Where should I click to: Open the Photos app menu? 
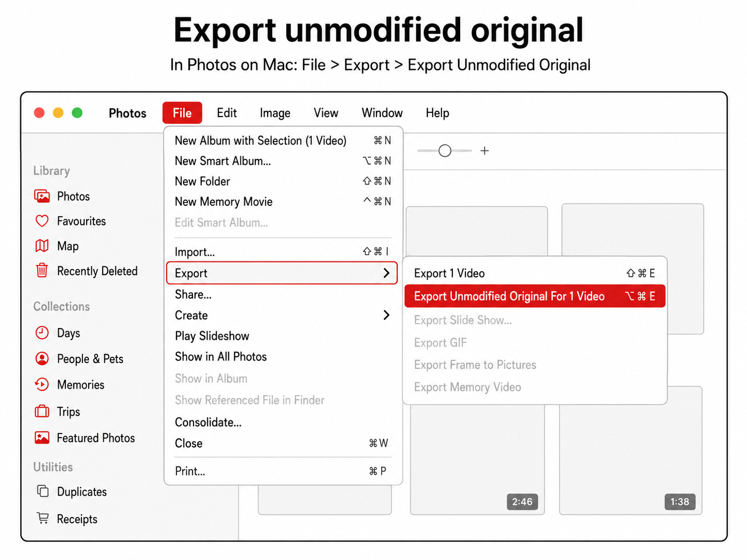127,113
